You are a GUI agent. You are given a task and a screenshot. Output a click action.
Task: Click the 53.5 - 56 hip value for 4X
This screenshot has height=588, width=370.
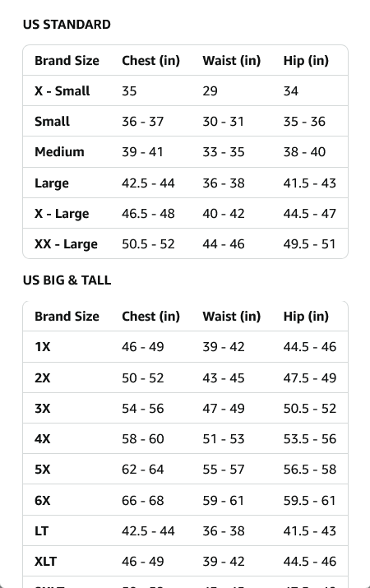click(310, 439)
